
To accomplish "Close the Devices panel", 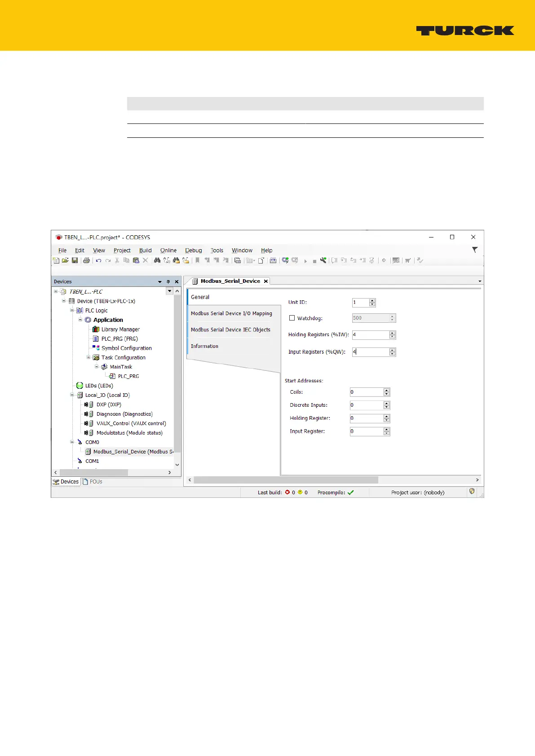I will tap(177, 282).
